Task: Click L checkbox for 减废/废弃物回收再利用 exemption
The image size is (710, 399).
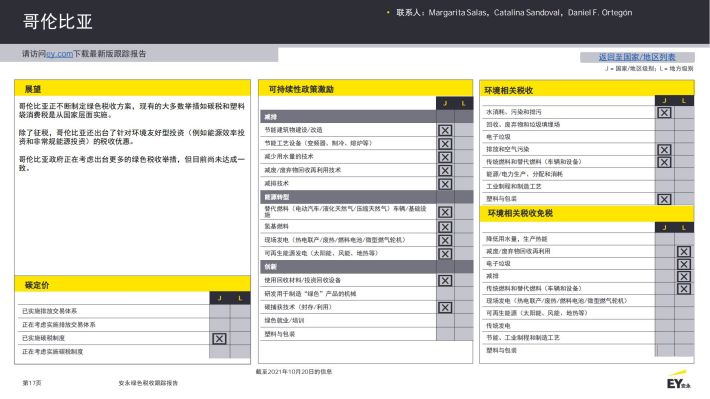Action: point(684,251)
